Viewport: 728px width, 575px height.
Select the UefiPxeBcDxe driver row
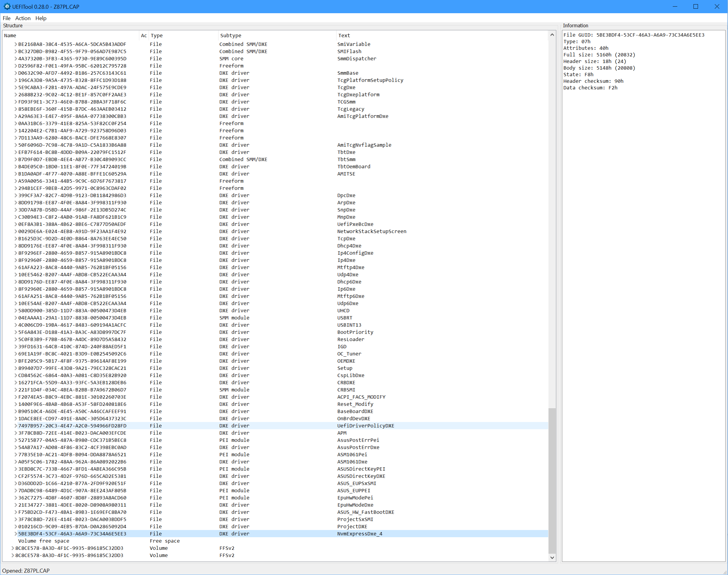pyautogui.click(x=275, y=224)
